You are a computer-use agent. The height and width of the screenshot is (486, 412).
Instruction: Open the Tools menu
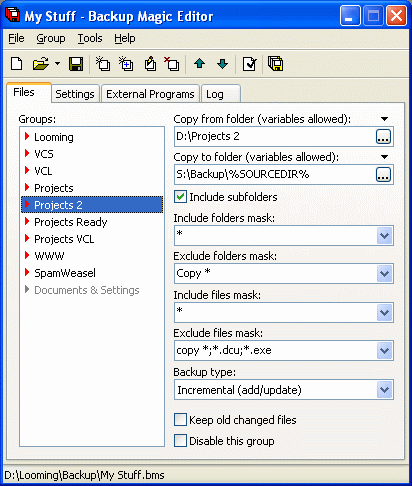[x=90, y=38]
